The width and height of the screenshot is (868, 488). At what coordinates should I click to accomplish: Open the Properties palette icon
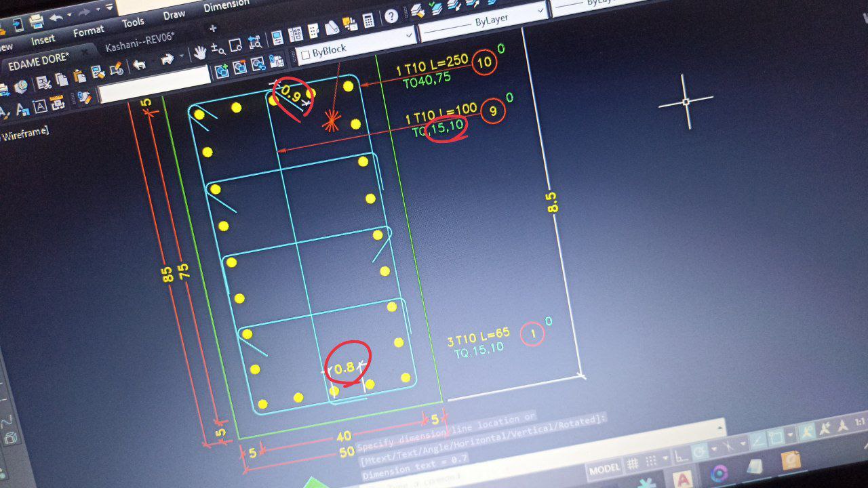tap(277, 37)
